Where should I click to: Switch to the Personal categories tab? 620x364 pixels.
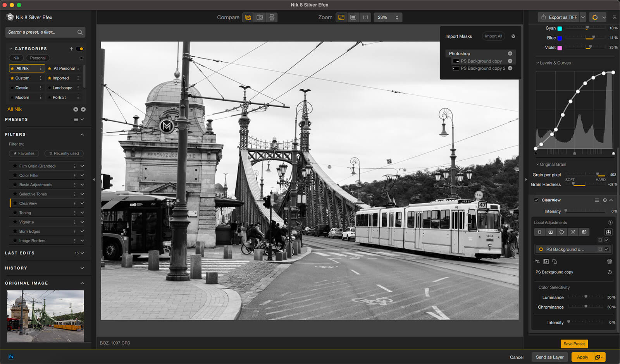point(38,58)
